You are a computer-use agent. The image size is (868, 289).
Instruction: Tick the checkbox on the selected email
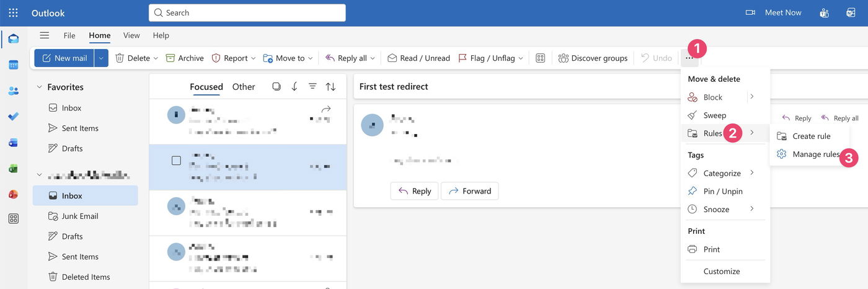click(x=176, y=161)
